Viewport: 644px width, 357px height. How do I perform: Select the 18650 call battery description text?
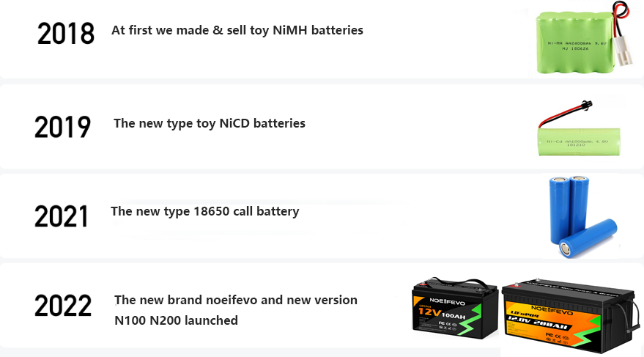point(204,211)
